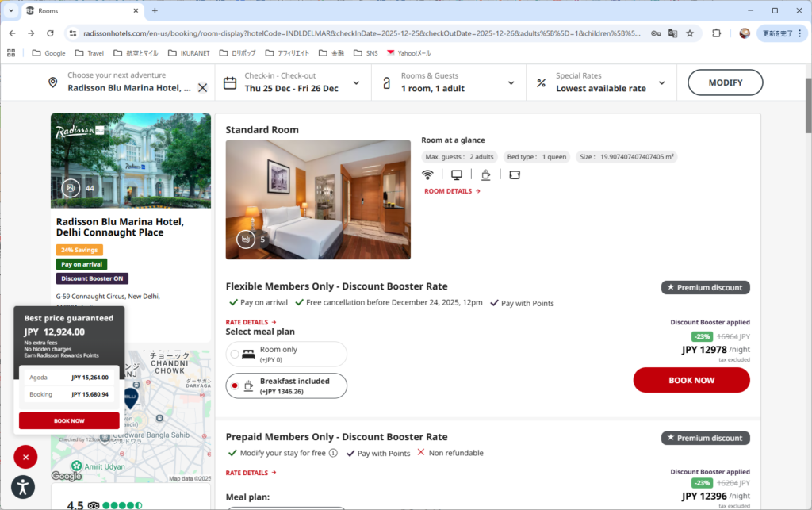Open a new browser tab
Image resolution: width=812 pixels, height=510 pixels.
coord(155,11)
